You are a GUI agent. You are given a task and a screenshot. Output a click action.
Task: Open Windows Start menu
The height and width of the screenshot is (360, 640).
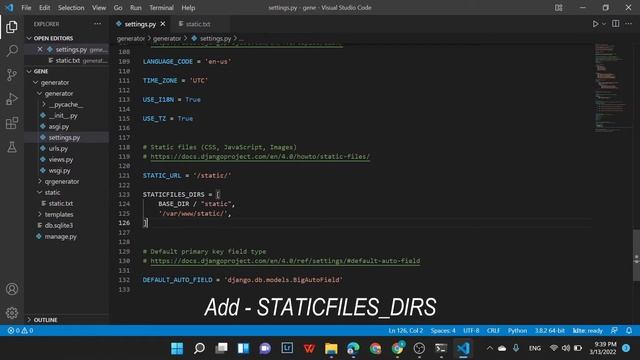tap(177, 348)
